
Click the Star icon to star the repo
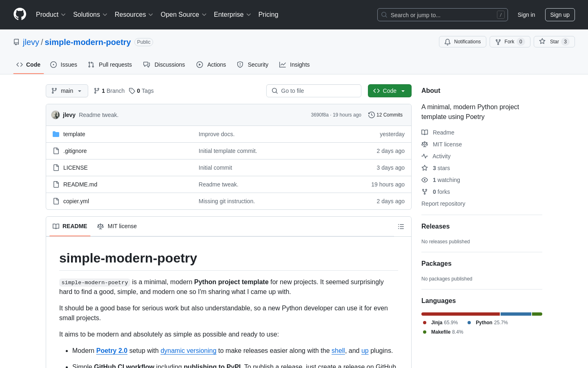(x=542, y=41)
